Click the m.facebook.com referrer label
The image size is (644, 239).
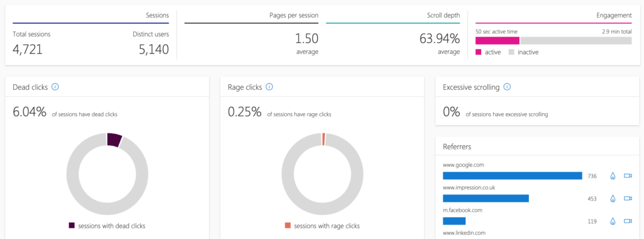(x=462, y=210)
